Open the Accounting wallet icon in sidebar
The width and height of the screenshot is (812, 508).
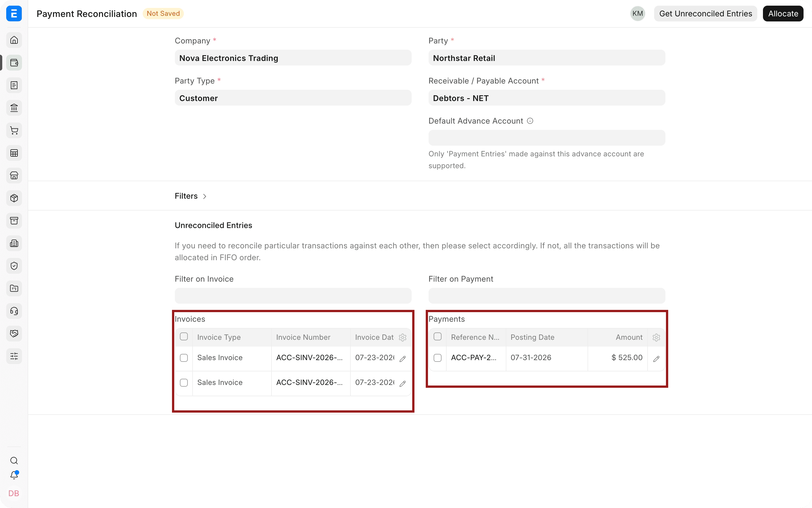[x=14, y=62]
